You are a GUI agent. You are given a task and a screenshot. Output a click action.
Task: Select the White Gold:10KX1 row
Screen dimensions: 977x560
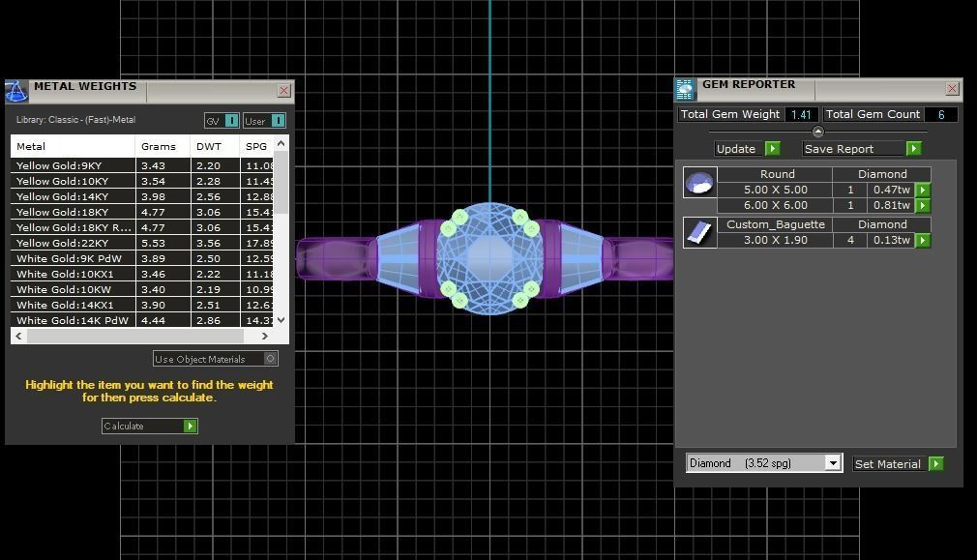pos(142,274)
